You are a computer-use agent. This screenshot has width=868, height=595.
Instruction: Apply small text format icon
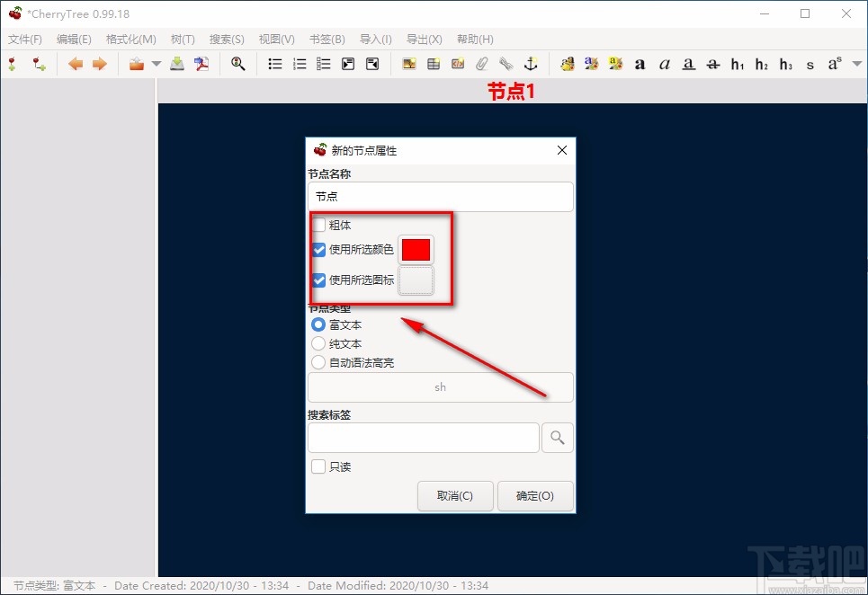click(x=810, y=65)
